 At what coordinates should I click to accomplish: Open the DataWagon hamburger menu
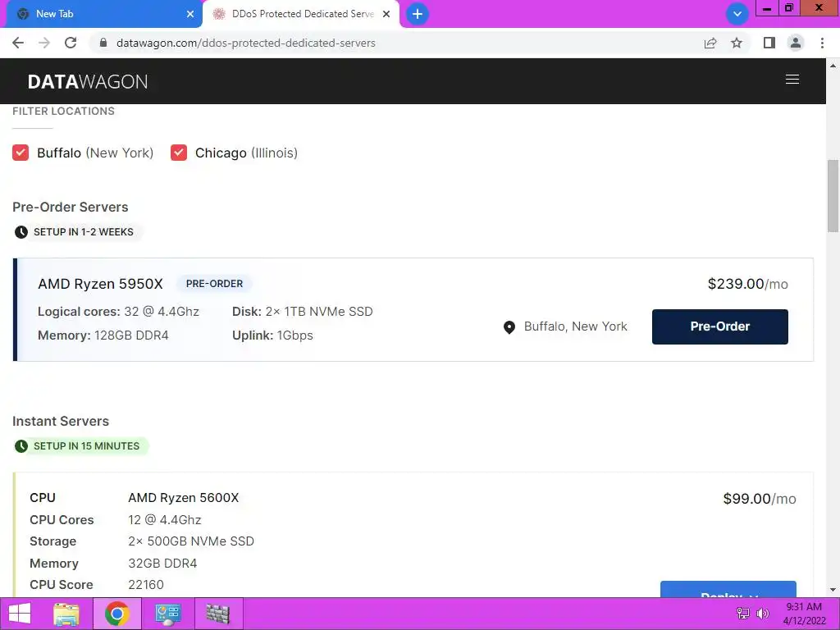[x=792, y=80]
